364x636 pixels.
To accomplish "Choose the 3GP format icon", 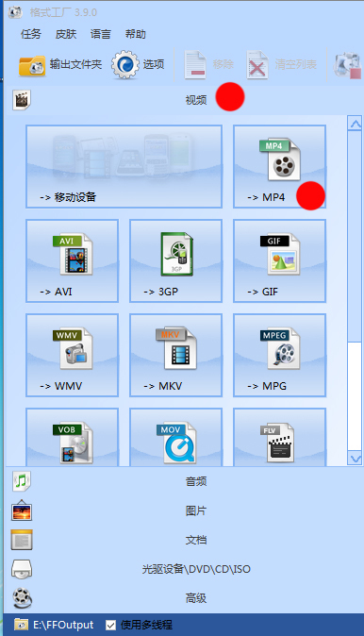I will (176, 254).
